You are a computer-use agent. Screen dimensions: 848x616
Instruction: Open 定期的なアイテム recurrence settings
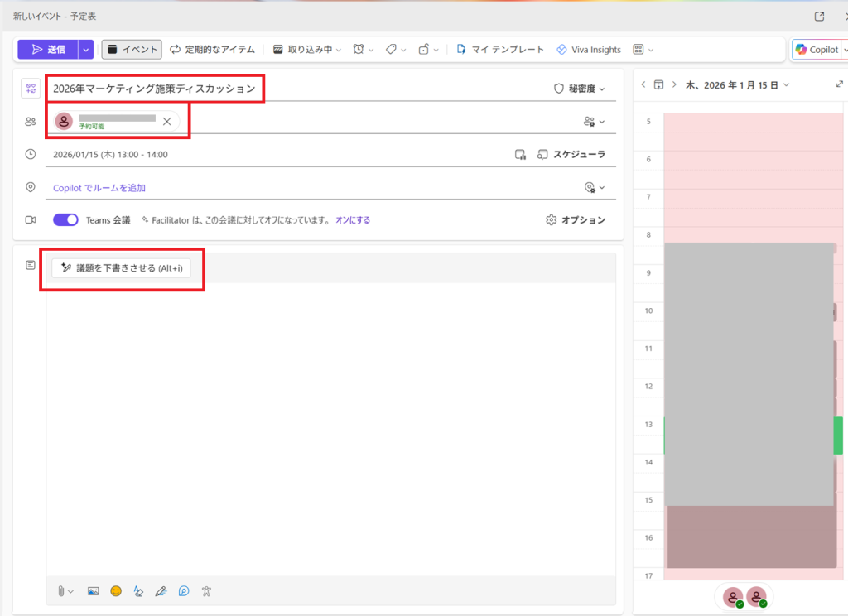coord(213,50)
